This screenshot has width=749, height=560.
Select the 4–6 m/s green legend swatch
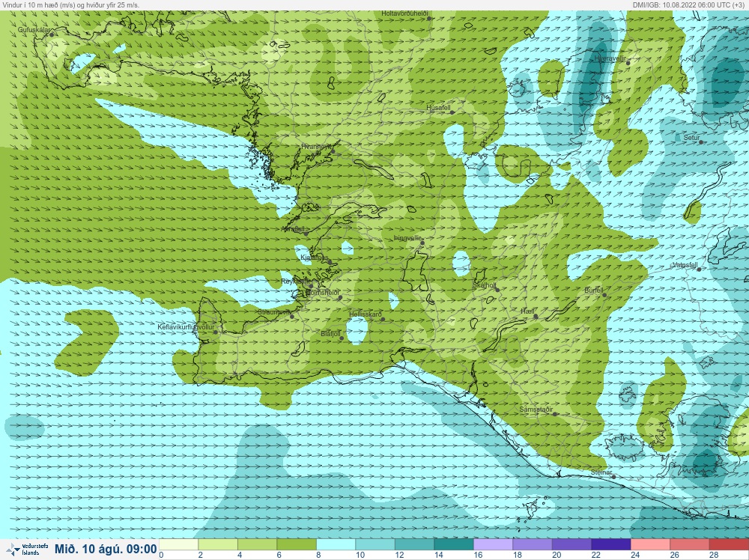[x=256, y=545]
